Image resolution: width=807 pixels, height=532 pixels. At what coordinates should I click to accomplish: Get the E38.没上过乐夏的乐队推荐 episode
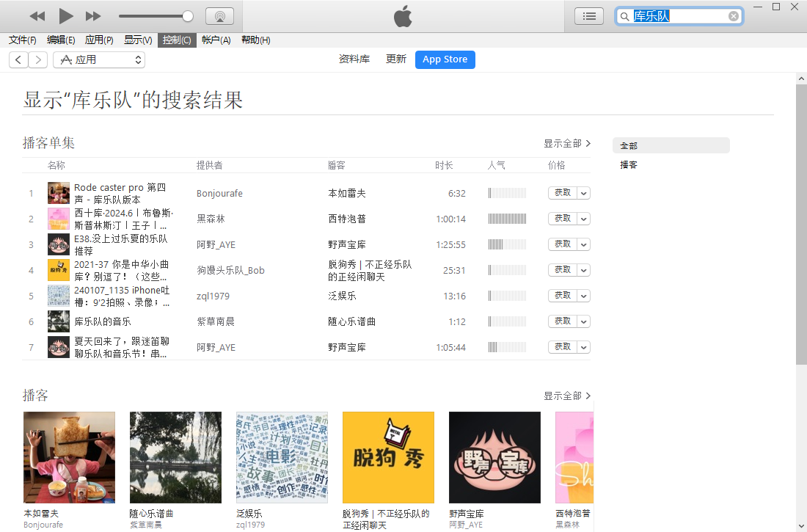[563, 244]
